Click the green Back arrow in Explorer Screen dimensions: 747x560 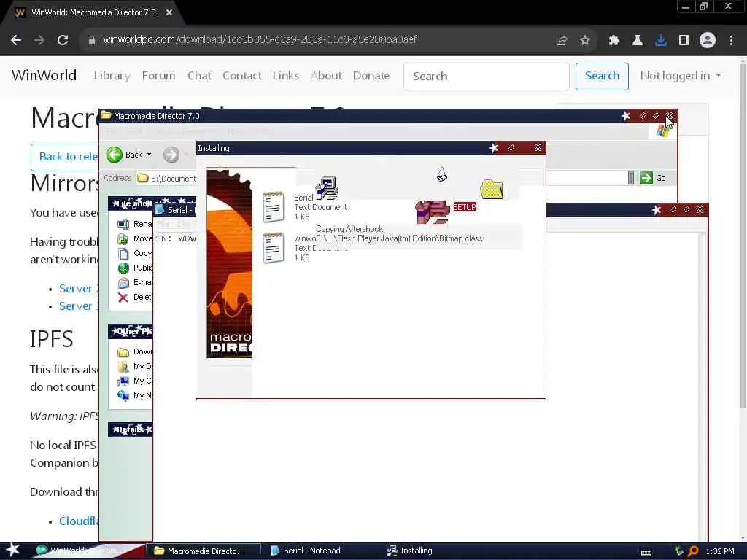(x=115, y=155)
